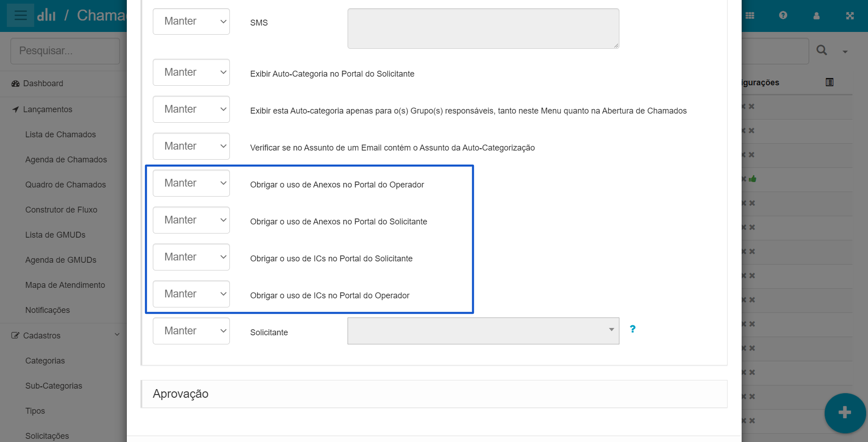Open the hamburger menu icon

coord(21,16)
